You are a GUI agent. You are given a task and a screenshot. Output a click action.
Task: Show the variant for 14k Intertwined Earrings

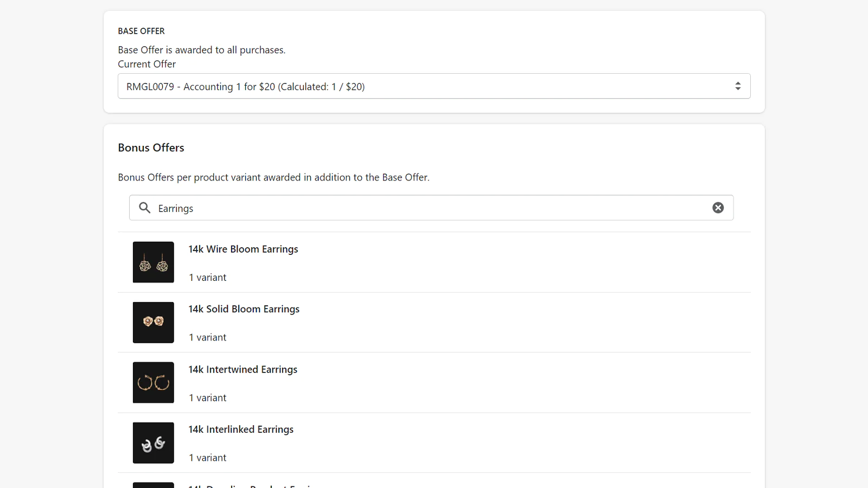click(207, 397)
